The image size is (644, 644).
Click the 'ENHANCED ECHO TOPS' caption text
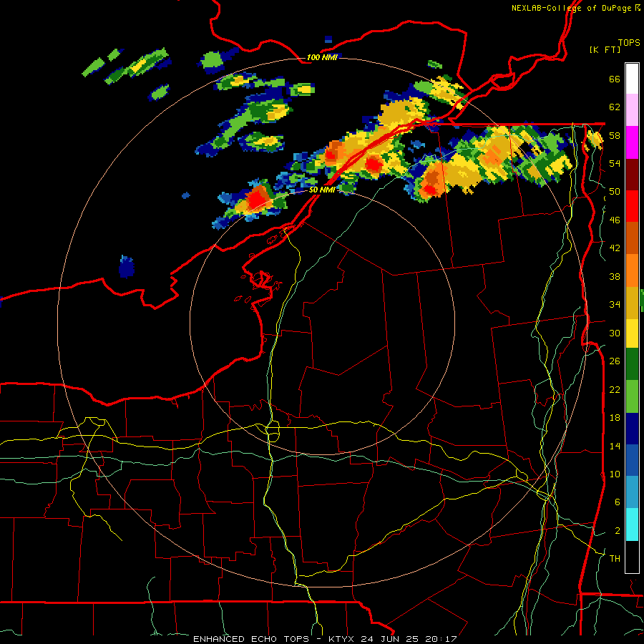(x=251, y=639)
